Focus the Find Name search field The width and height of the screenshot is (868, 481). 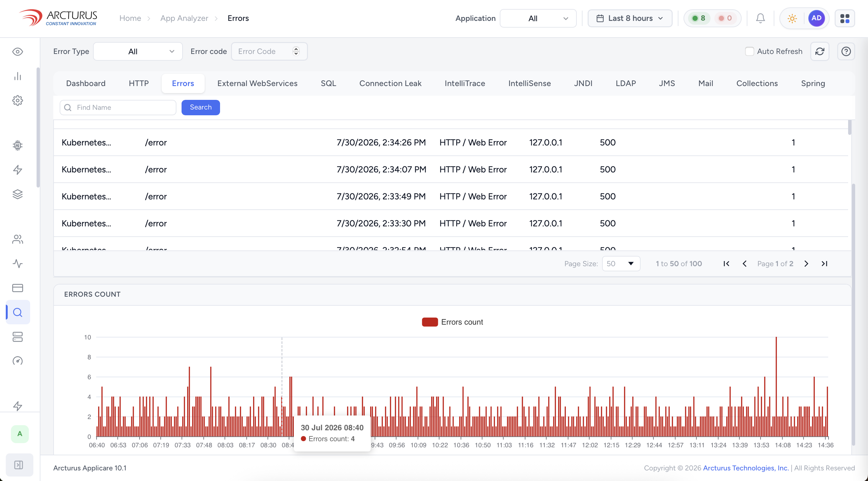(x=118, y=107)
